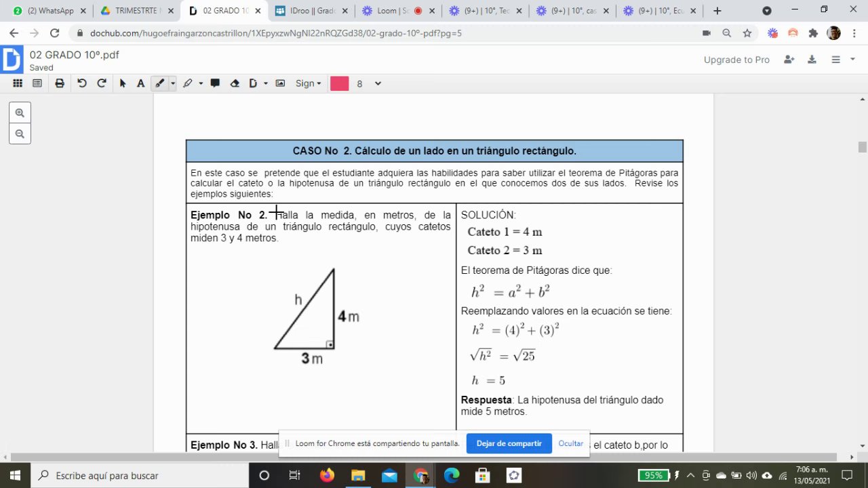Expand the account dropdown arrow
Image resolution: width=868 pixels, height=488 pixels.
(x=852, y=60)
